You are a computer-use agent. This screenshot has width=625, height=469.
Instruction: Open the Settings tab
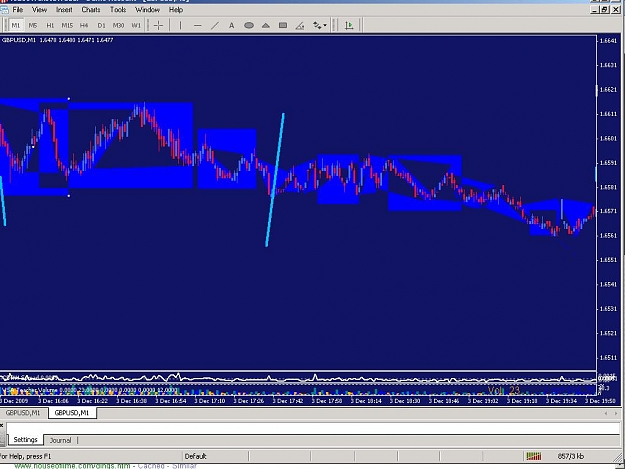coord(25,440)
